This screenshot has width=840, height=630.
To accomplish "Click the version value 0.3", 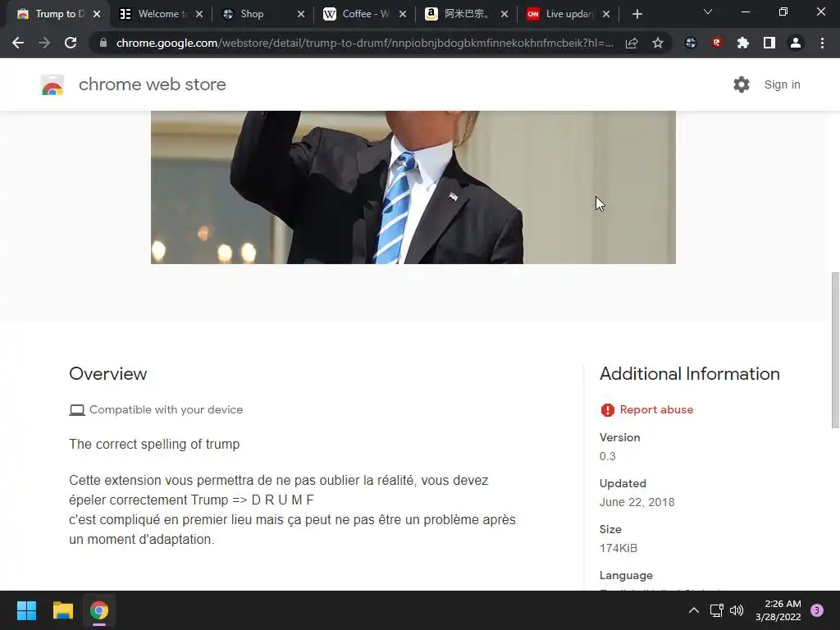I will pyautogui.click(x=608, y=456).
